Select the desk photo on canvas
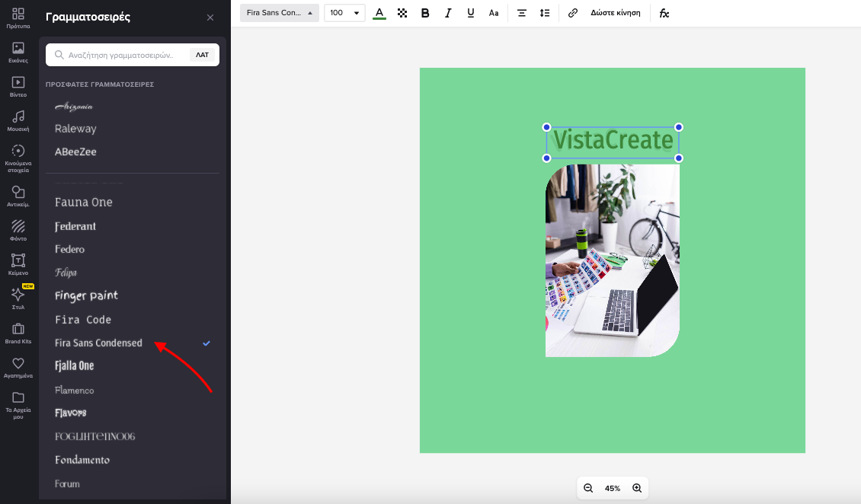This screenshot has width=861, height=504. 613,260
